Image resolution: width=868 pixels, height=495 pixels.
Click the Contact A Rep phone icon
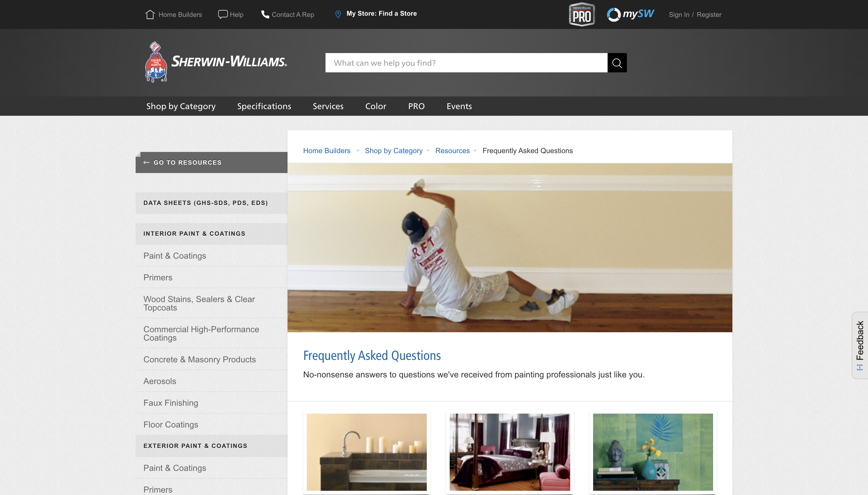(x=265, y=14)
